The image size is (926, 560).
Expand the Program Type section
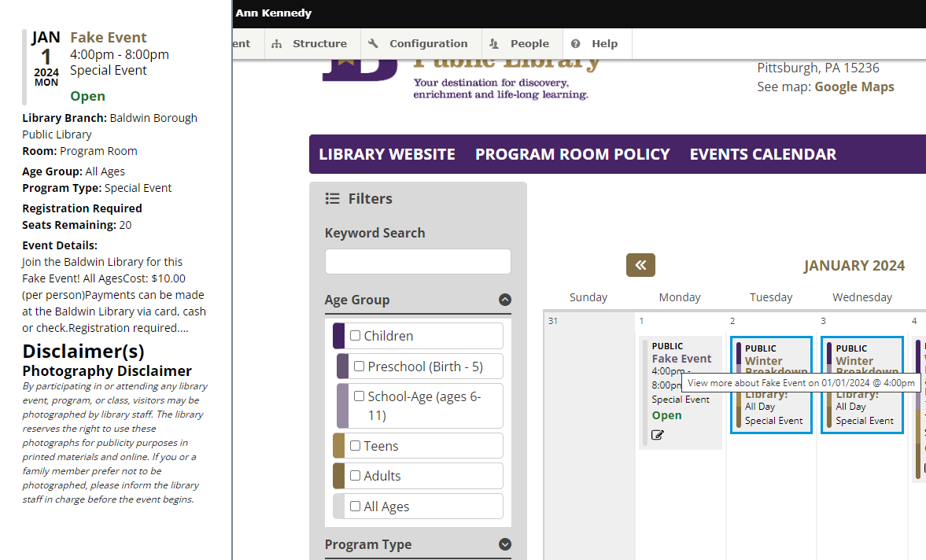coord(504,544)
